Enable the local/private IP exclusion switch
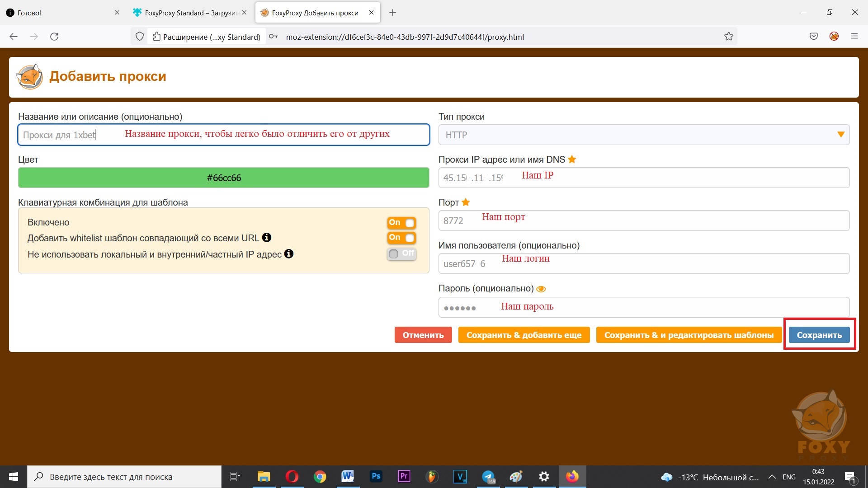The width and height of the screenshot is (868, 488). [x=401, y=254]
